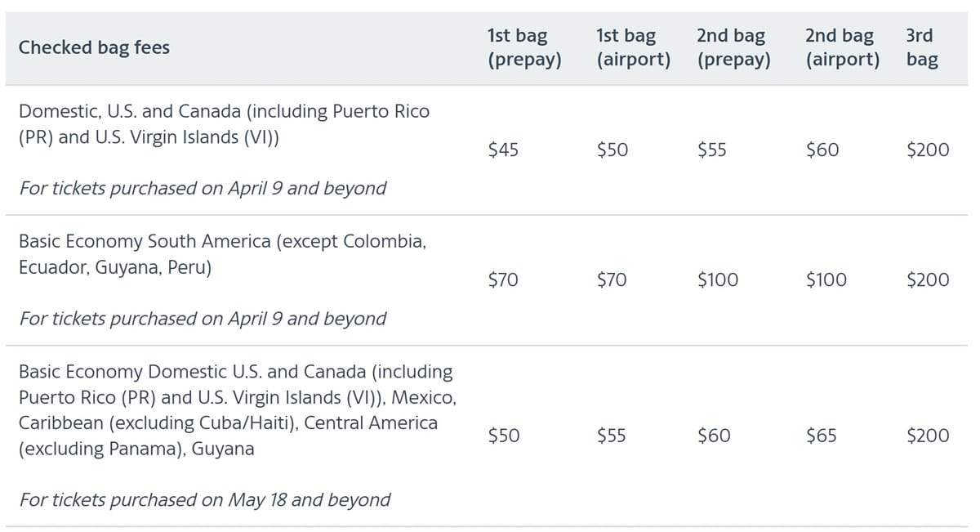This screenshot has height=532, width=980.
Task: Select the "1st bag (prepay)" column header
Action: point(523,47)
